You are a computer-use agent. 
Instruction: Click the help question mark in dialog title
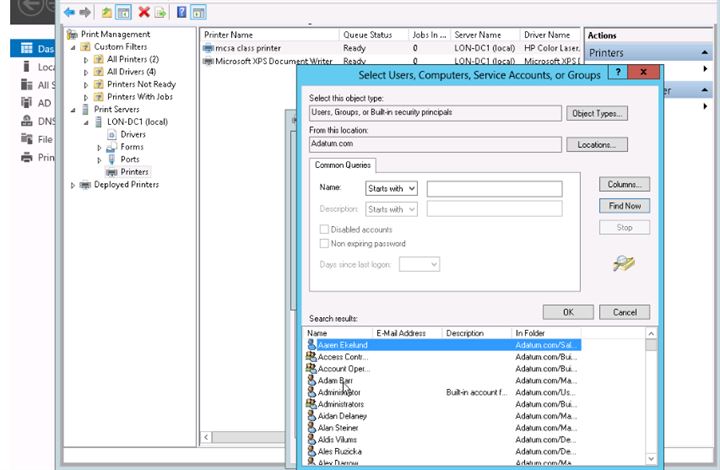pyautogui.click(x=618, y=72)
